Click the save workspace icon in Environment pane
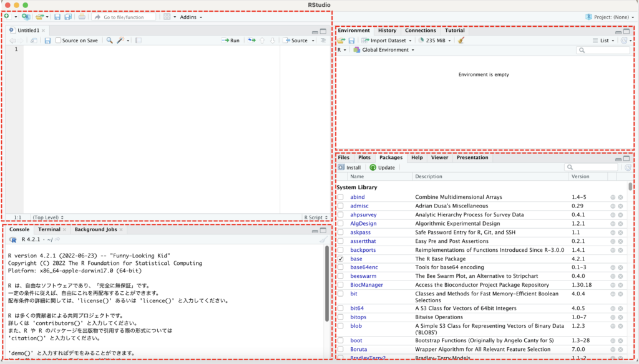639x364 pixels. (351, 41)
